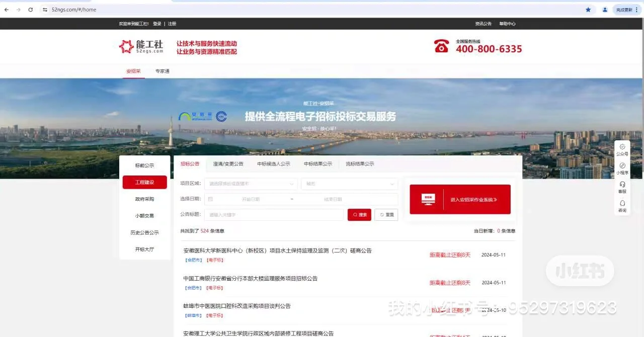Select 政府采购 in the left sidebar
The image size is (644, 337).
pos(144,198)
